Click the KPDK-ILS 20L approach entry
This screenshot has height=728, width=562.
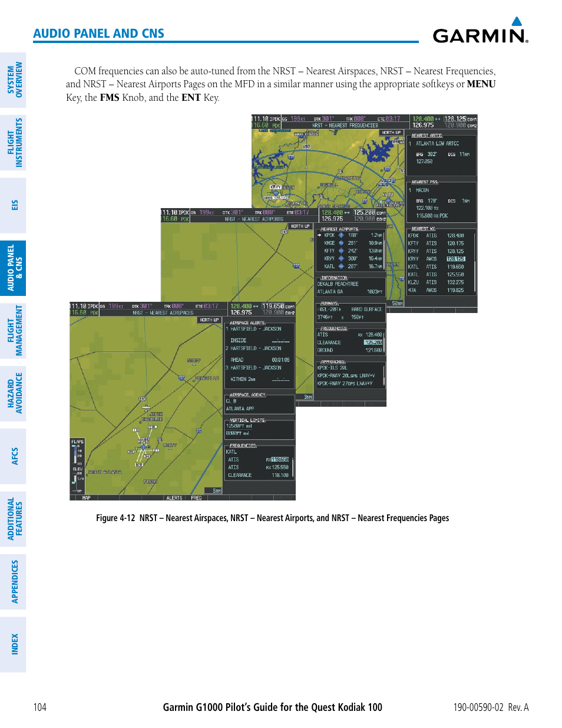(x=332, y=367)
